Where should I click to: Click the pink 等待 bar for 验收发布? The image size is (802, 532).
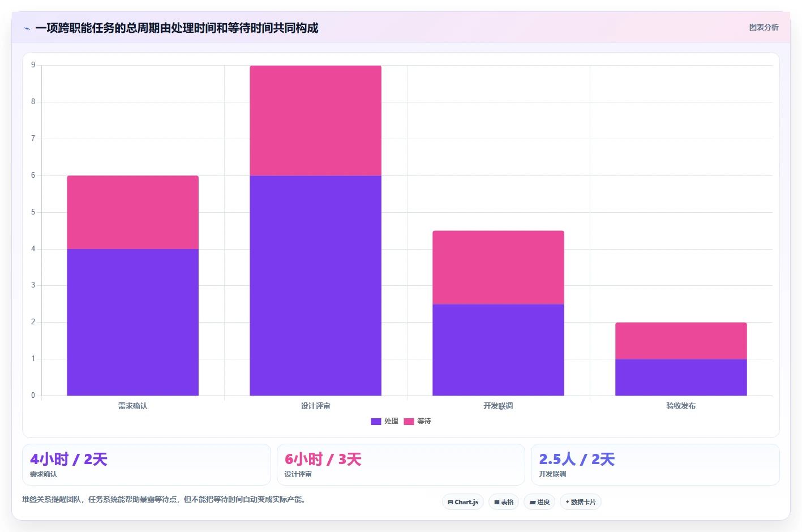point(681,341)
